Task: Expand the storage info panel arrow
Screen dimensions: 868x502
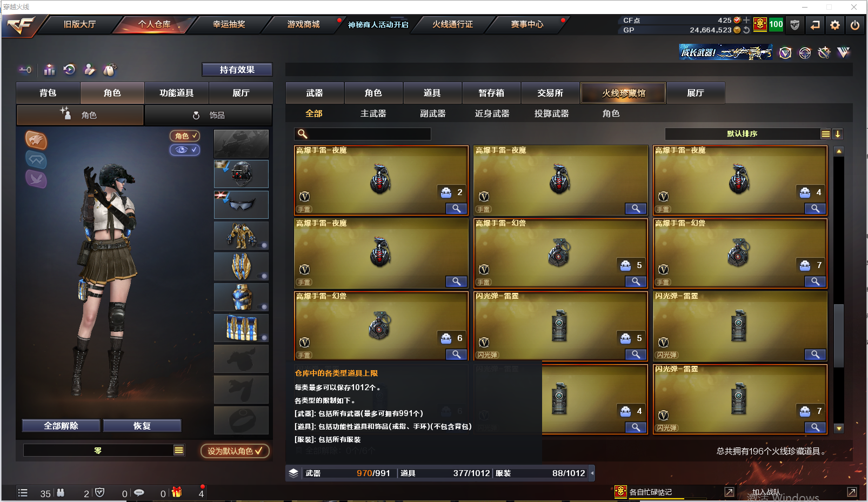Action: [592, 473]
